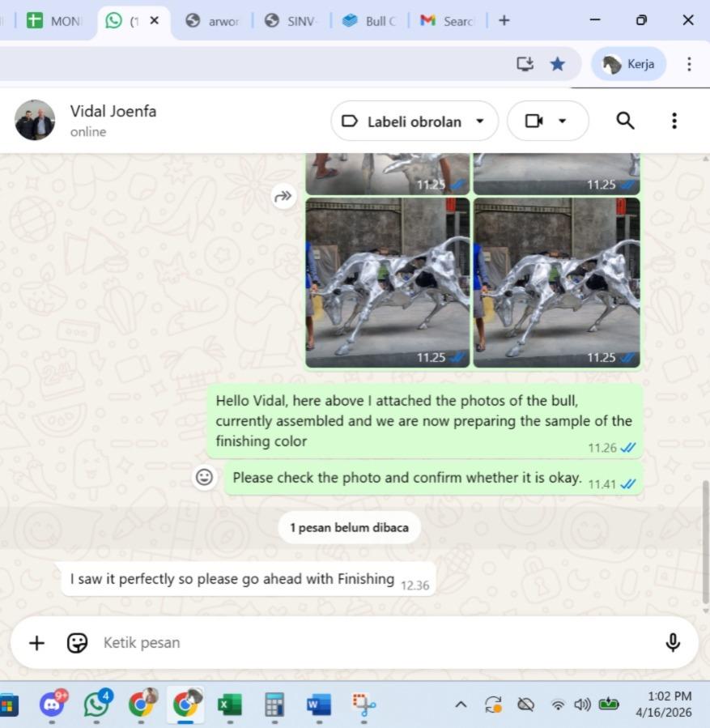Open the Kerja Chrome profile
Viewport: 710px width, 728px height.
click(x=629, y=64)
